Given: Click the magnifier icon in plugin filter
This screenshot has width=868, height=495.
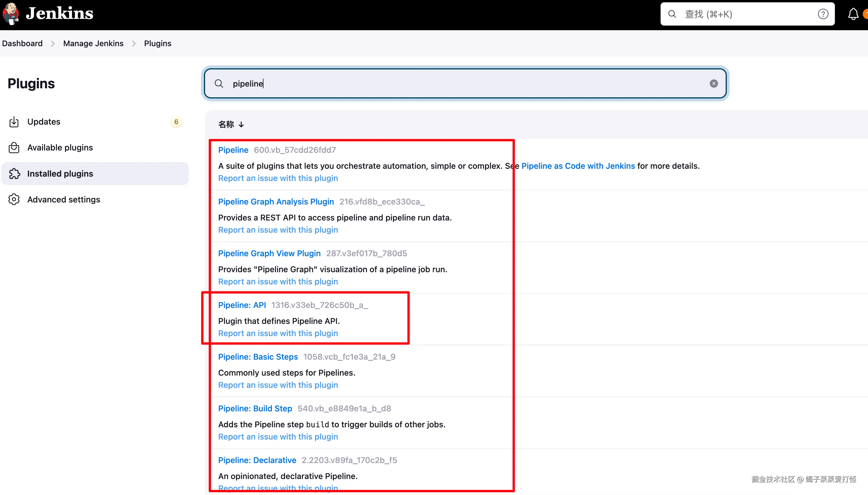Looking at the screenshot, I should (x=219, y=84).
